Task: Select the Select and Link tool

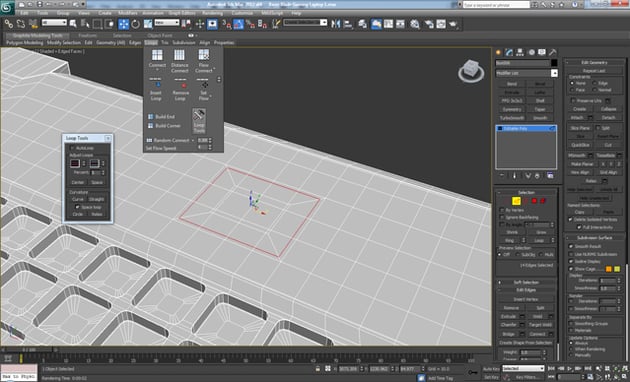Action: [x=8, y=24]
